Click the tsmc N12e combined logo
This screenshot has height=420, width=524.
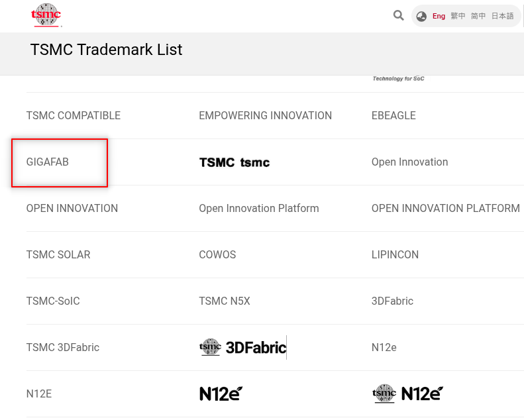click(x=407, y=394)
